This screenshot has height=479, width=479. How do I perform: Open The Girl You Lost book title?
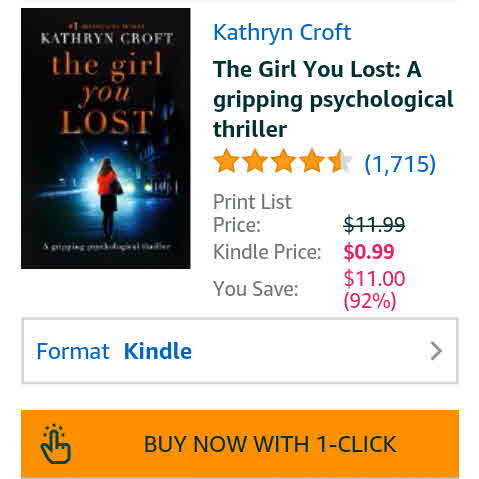tap(333, 99)
